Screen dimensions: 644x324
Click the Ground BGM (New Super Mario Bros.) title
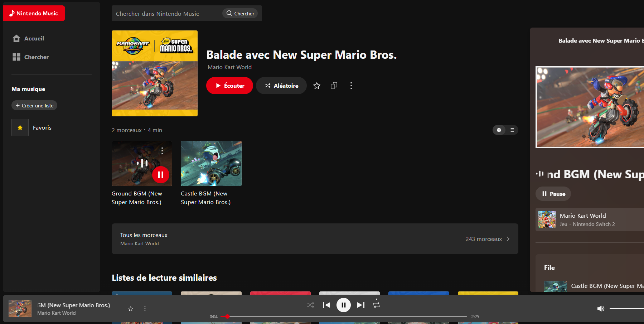point(137,198)
